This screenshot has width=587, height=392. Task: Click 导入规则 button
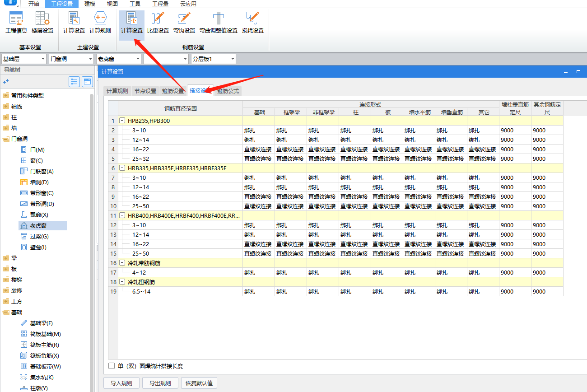coord(121,383)
